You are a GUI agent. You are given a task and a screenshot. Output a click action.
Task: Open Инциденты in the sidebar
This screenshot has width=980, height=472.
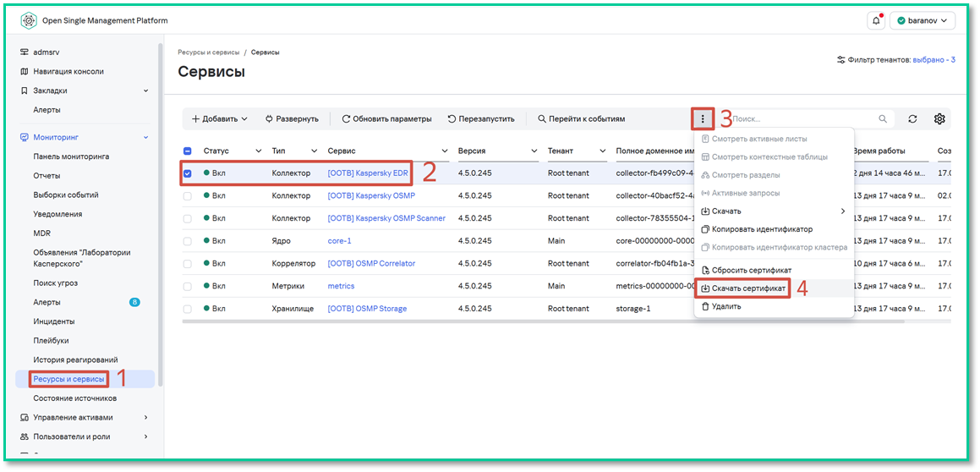54,321
